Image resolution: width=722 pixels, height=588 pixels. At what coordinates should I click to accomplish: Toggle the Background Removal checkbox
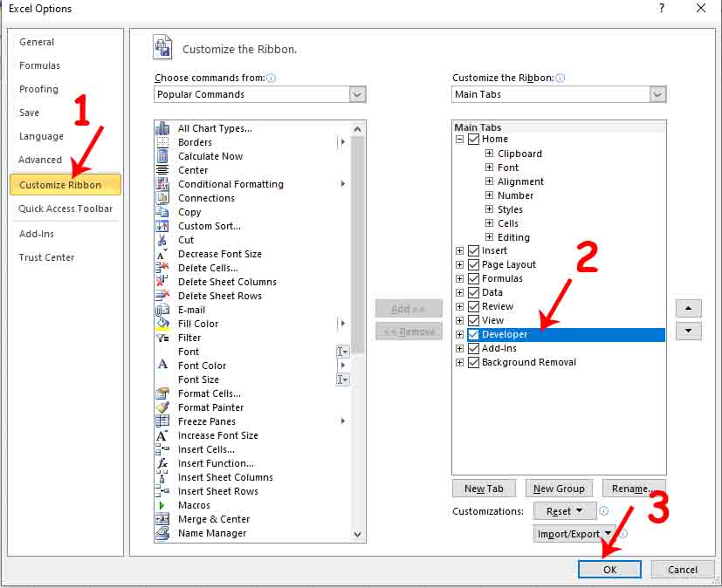click(473, 363)
